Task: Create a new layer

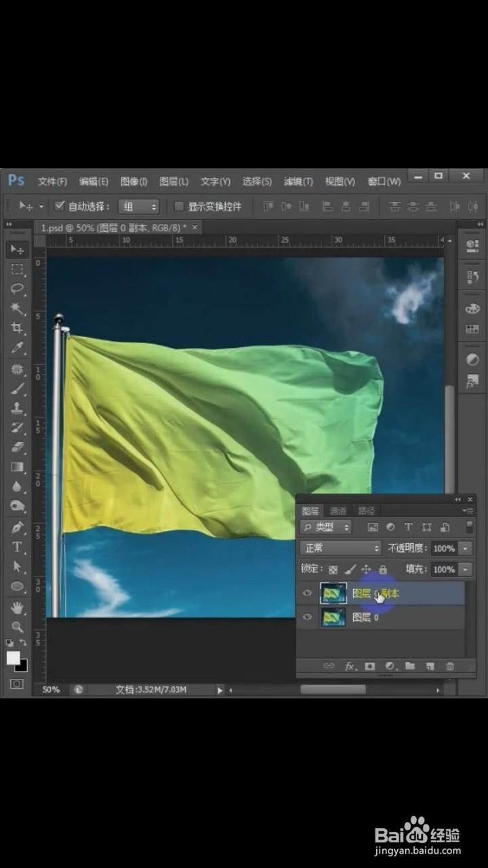Action: 430,667
